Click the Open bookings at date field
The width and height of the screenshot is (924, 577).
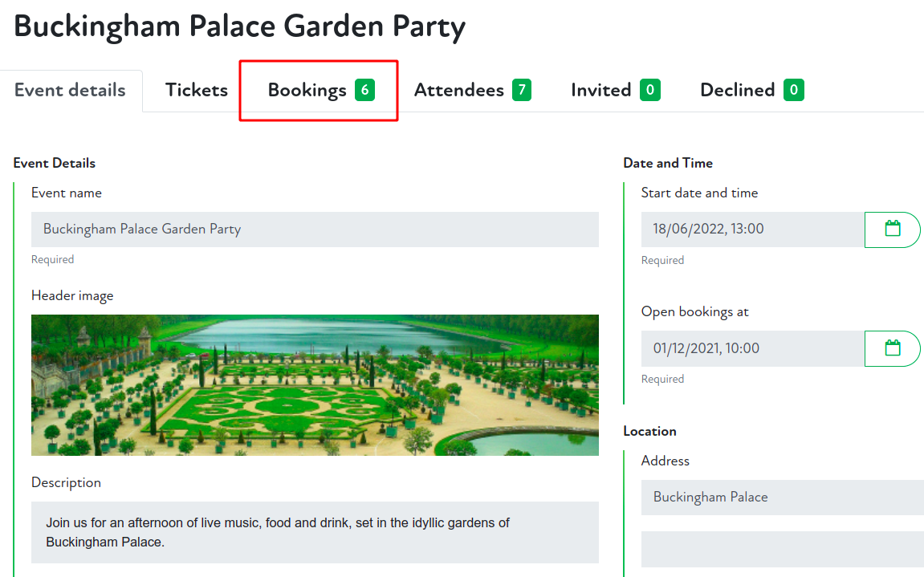tap(752, 348)
